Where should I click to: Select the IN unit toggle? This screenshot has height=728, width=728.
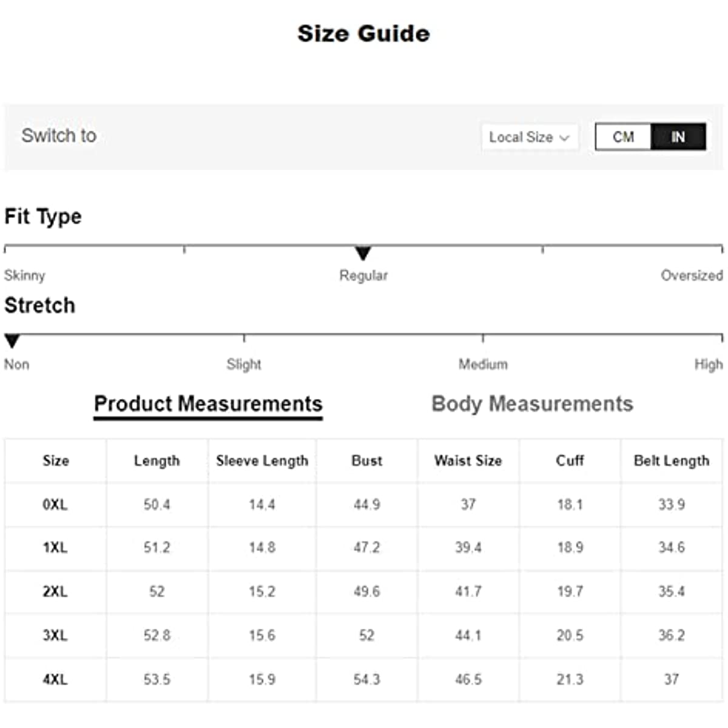coord(678,137)
